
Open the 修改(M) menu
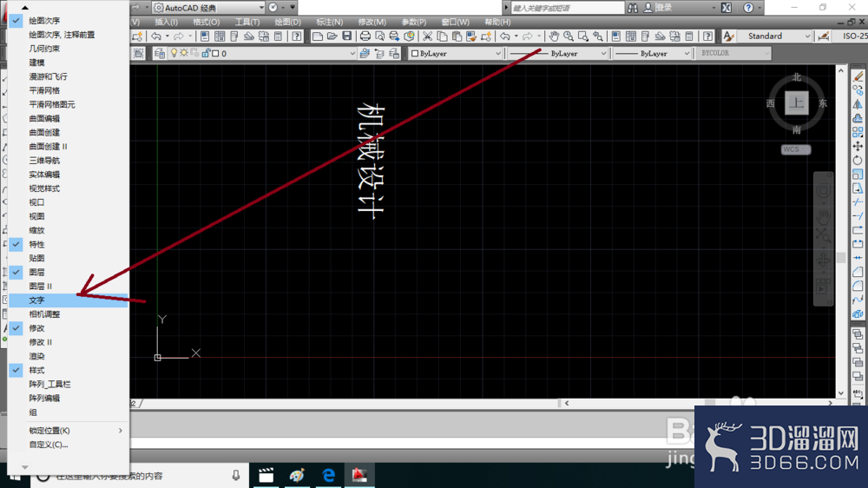(x=372, y=23)
